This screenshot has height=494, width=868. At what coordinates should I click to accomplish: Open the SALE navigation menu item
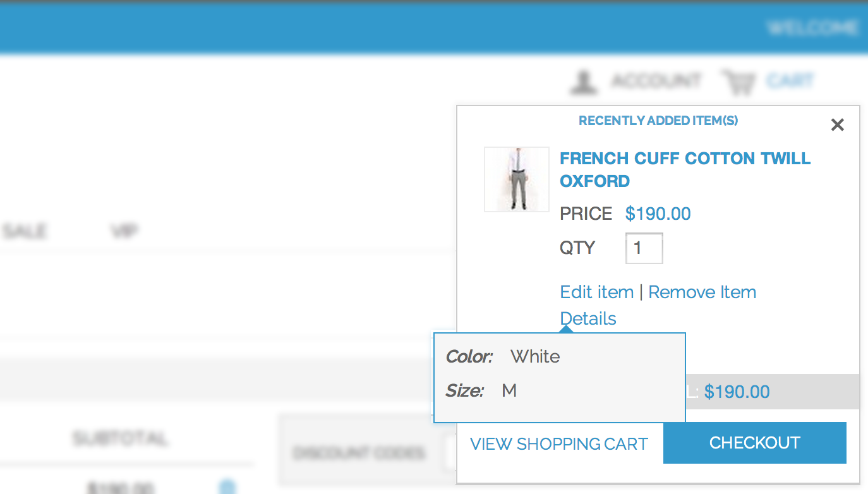tap(24, 231)
